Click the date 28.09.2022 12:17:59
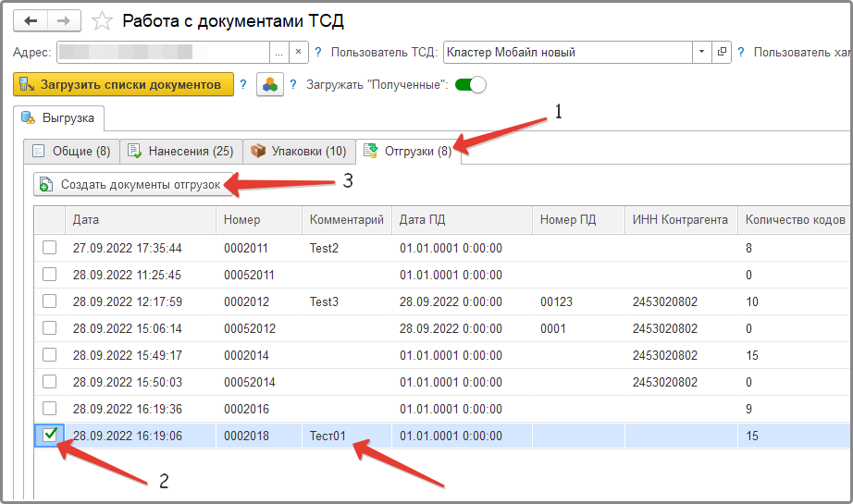 pos(128,301)
